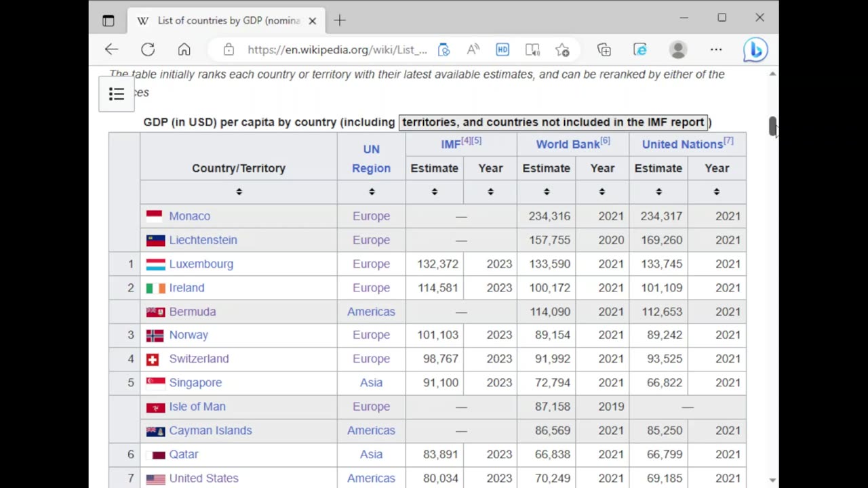Start Read aloud for this page
868x488 pixels.
(473, 49)
